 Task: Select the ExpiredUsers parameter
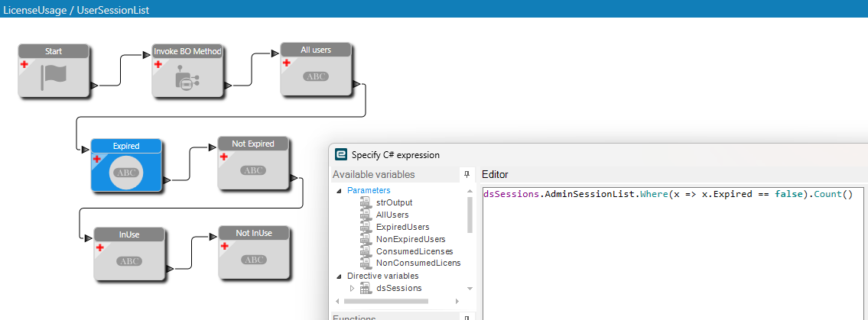coord(402,227)
